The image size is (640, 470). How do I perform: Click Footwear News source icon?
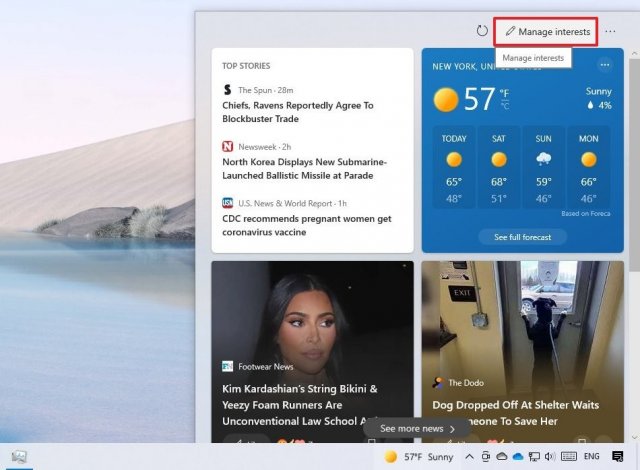pyautogui.click(x=227, y=366)
